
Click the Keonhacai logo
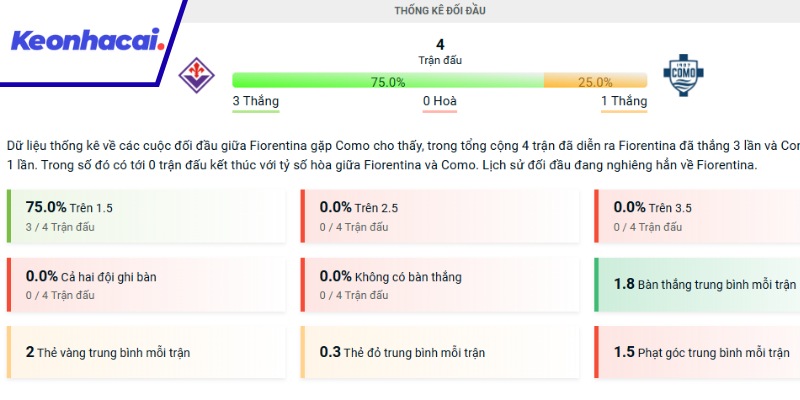click(85, 41)
